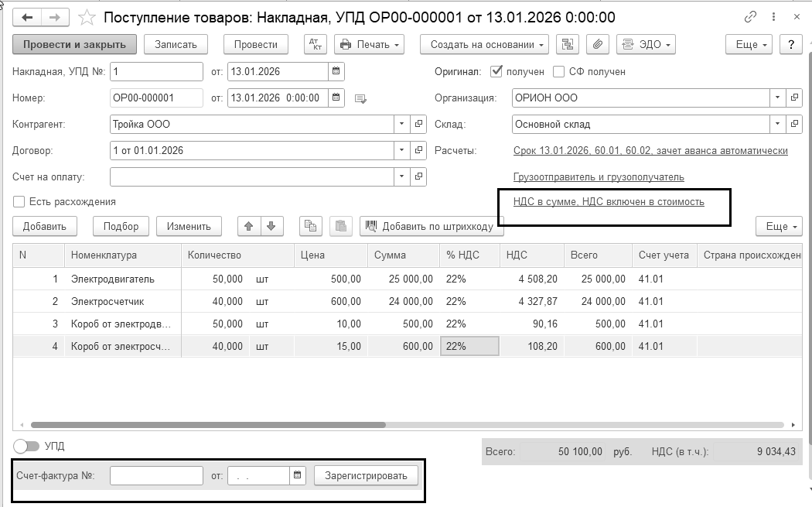Open Организация ОРИОН ООО card
The width and height of the screenshot is (812, 507).
[x=794, y=98]
